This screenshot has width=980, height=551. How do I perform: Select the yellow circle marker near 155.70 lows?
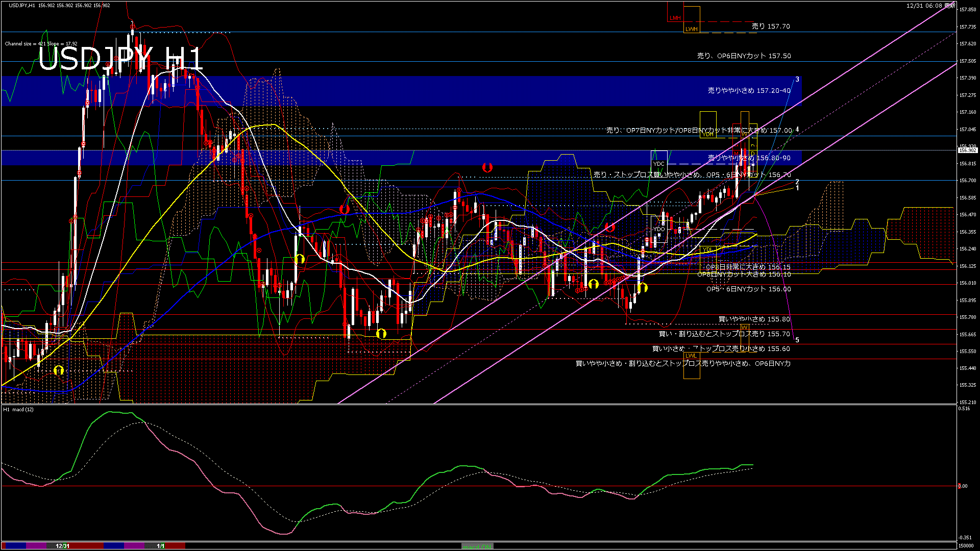click(x=381, y=332)
